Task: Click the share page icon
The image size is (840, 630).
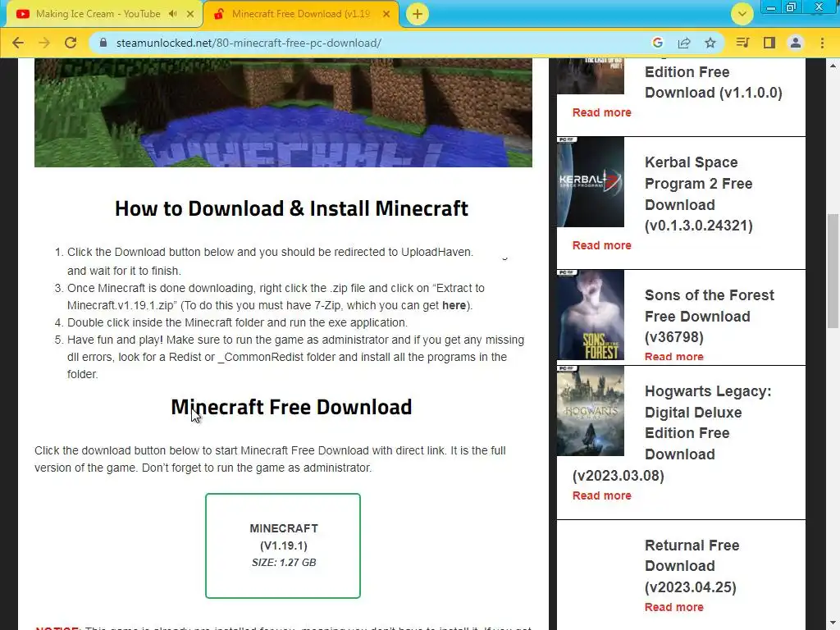Action: (684, 43)
